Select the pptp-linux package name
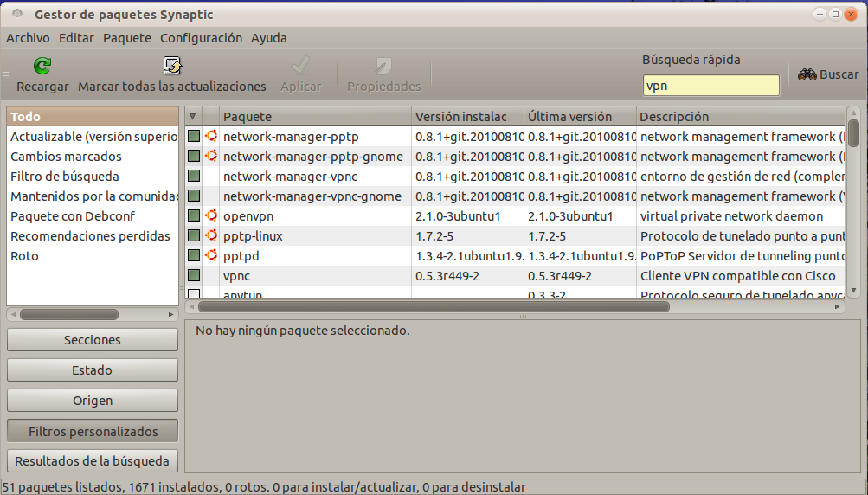This screenshot has height=495, width=868. (253, 236)
